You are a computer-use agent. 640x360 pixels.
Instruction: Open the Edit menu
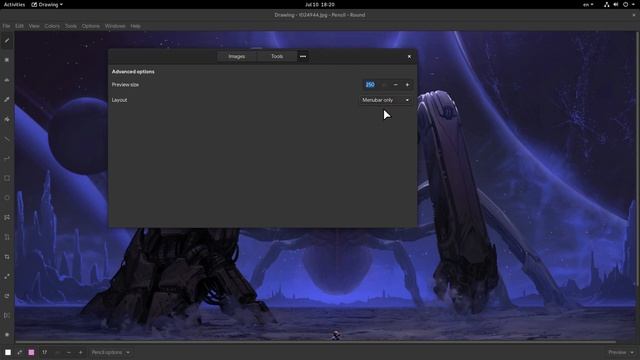[x=19, y=26]
